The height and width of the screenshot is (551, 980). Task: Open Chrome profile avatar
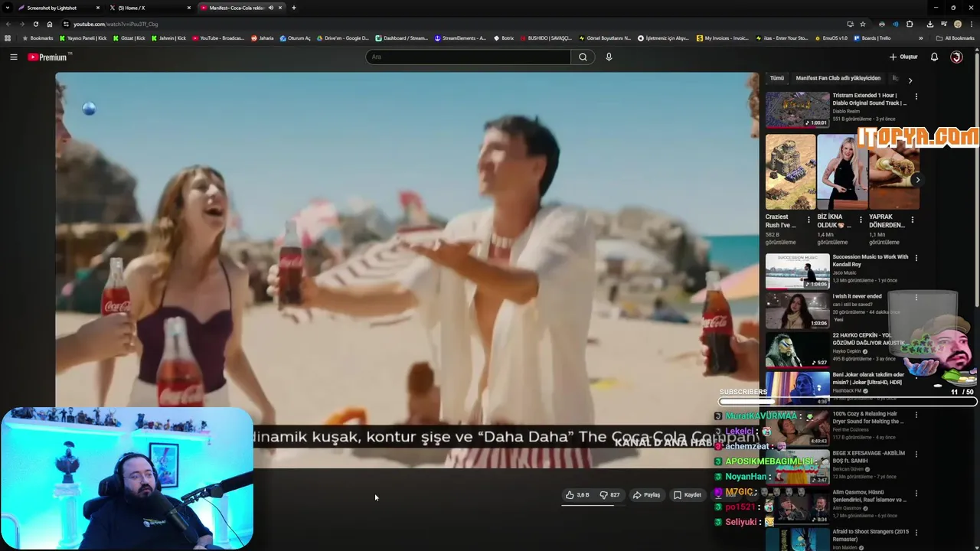tap(957, 24)
